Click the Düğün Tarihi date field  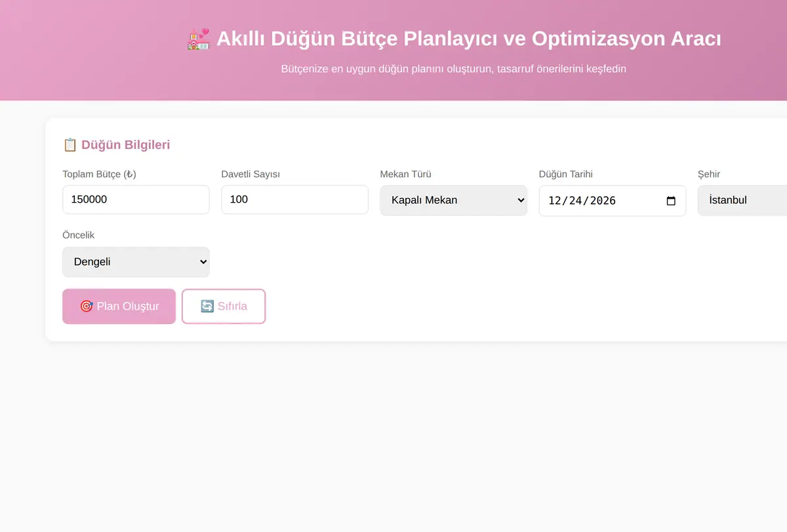[613, 201]
